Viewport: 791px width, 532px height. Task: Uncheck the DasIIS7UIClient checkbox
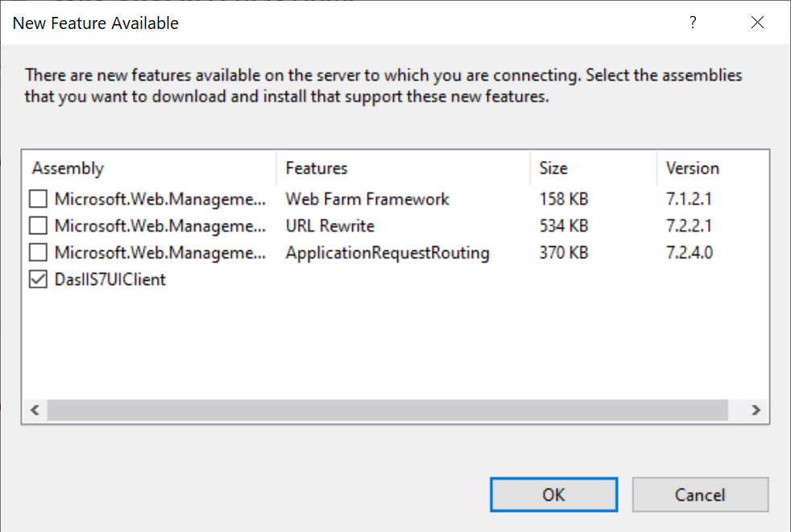(x=38, y=281)
